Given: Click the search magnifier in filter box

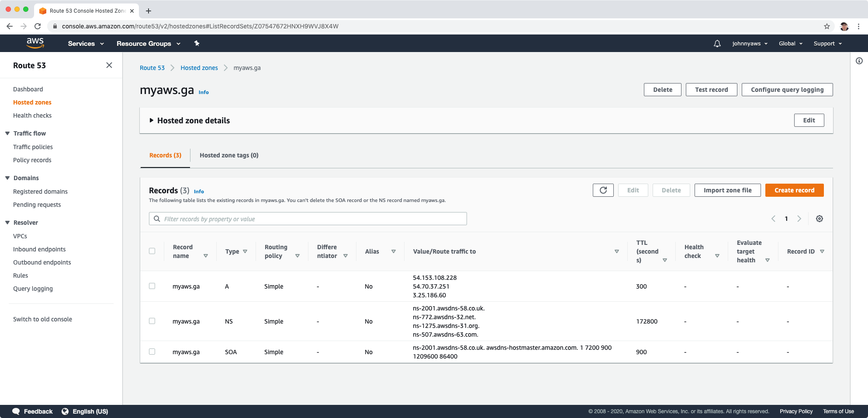Looking at the screenshot, I should (x=157, y=219).
